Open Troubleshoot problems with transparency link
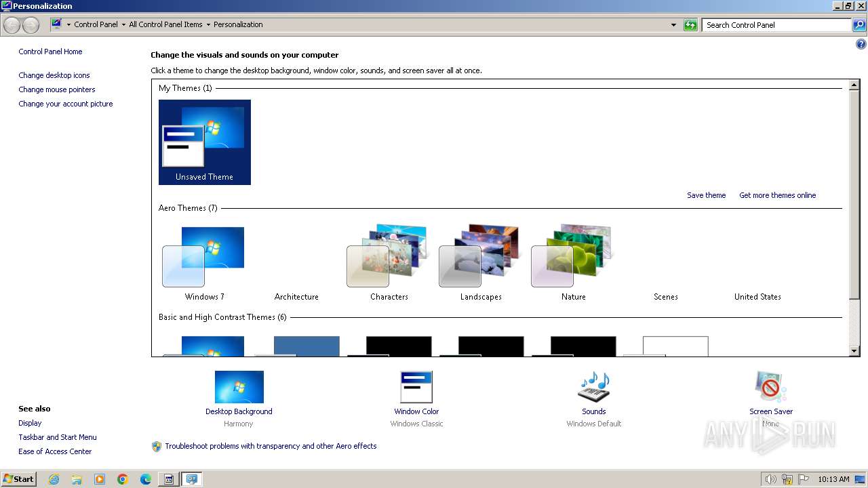The height and width of the screenshot is (488, 868). click(271, 446)
